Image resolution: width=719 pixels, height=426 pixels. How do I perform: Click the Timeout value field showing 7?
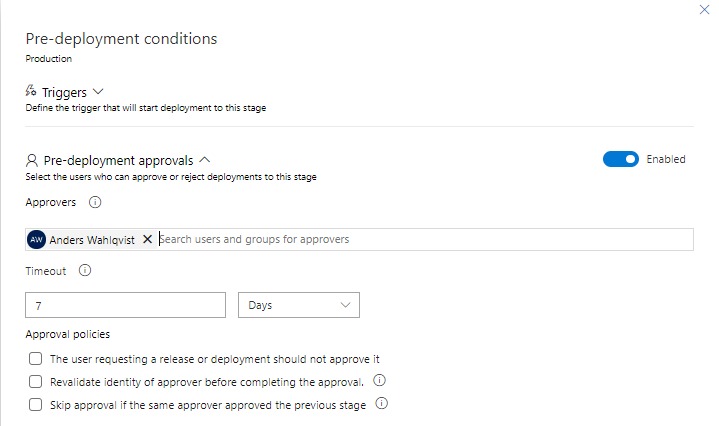(125, 305)
